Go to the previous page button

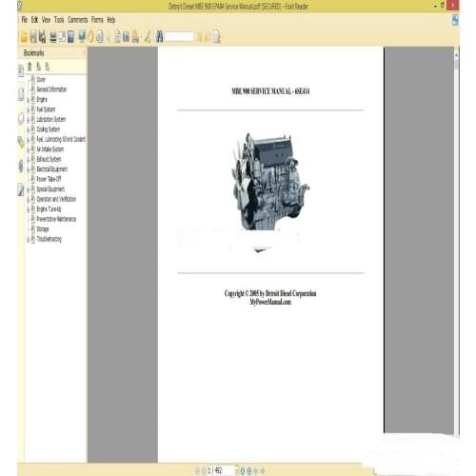click(204, 471)
